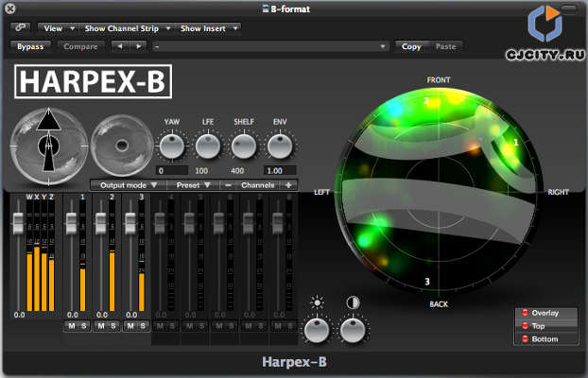Select the Overlay display option
The image size is (588, 378).
[x=545, y=312]
